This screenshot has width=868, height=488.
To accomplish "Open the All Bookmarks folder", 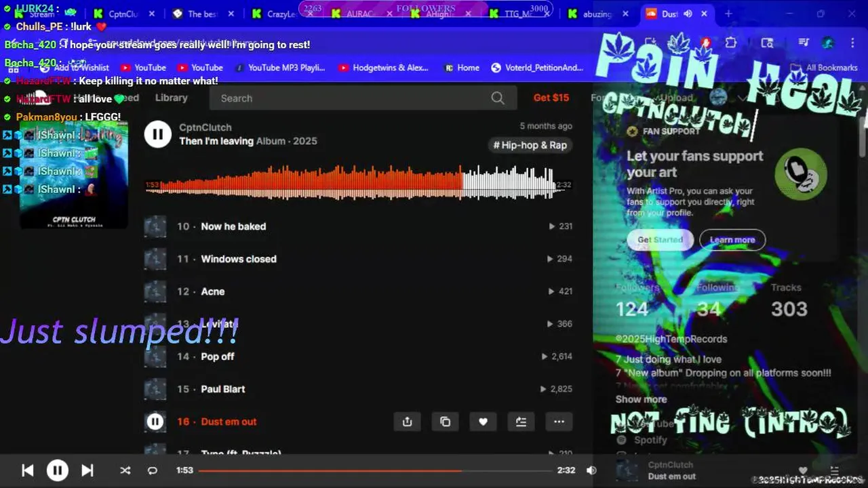I will (825, 68).
